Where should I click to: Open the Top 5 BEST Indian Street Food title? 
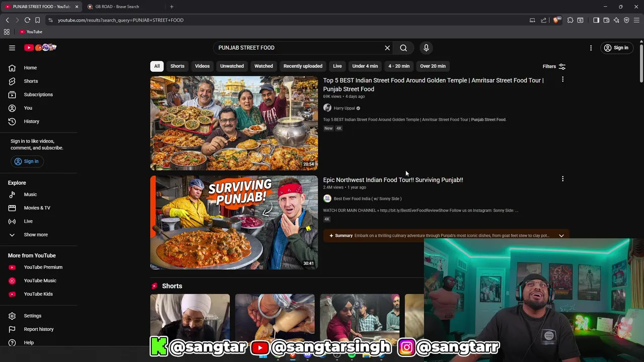[x=433, y=84]
